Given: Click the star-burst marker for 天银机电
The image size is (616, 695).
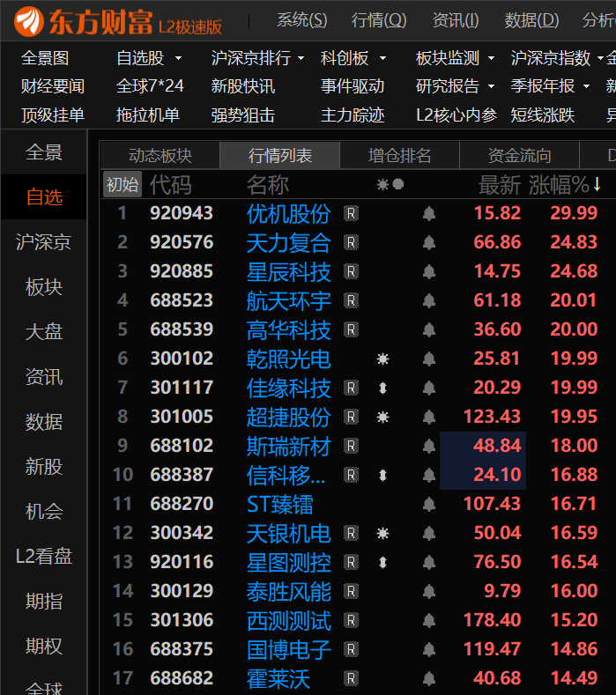Looking at the screenshot, I should click(x=382, y=533).
